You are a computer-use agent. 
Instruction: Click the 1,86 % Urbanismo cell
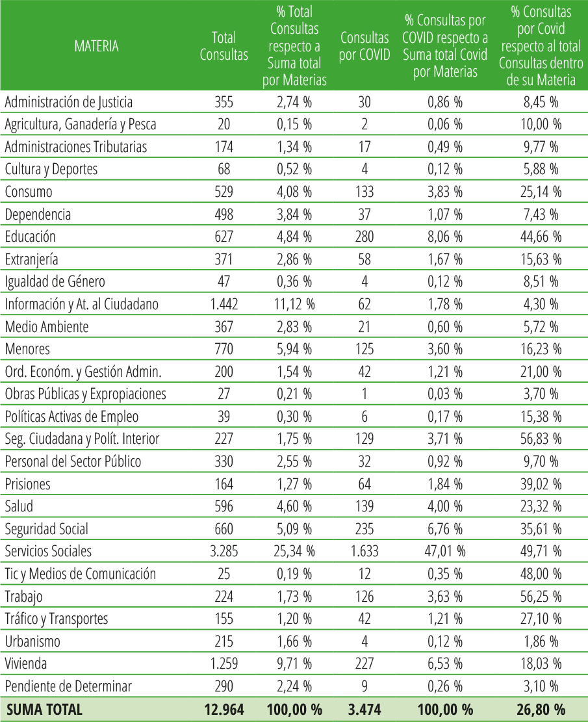click(541, 641)
